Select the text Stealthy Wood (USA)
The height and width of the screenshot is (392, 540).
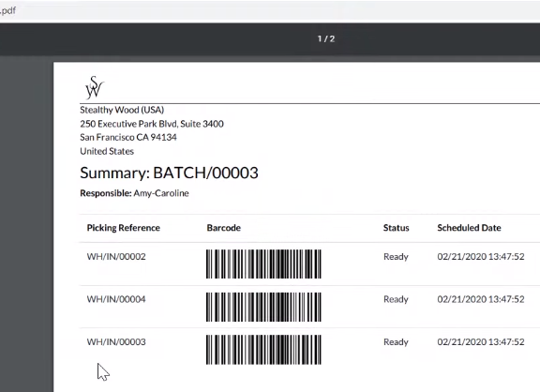pos(122,110)
